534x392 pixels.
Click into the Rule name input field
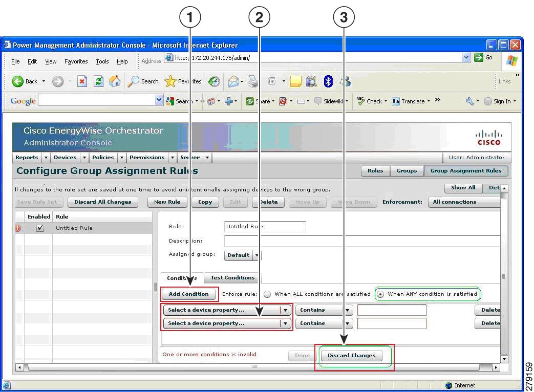tap(265, 227)
